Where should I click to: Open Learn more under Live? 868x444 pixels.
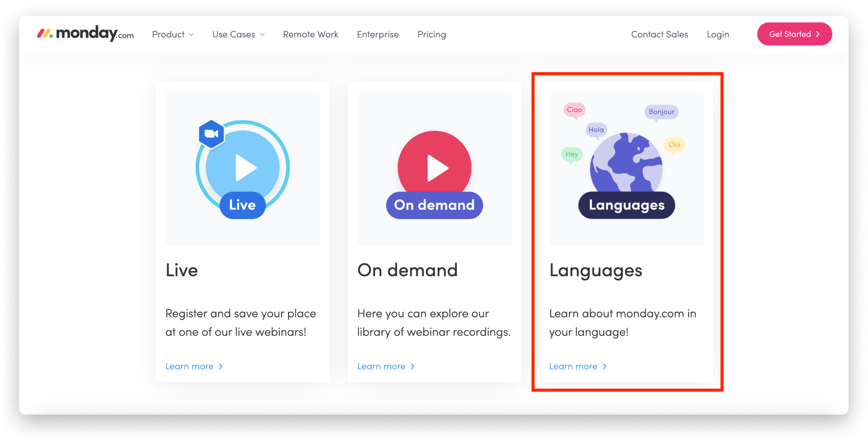[x=194, y=366]
